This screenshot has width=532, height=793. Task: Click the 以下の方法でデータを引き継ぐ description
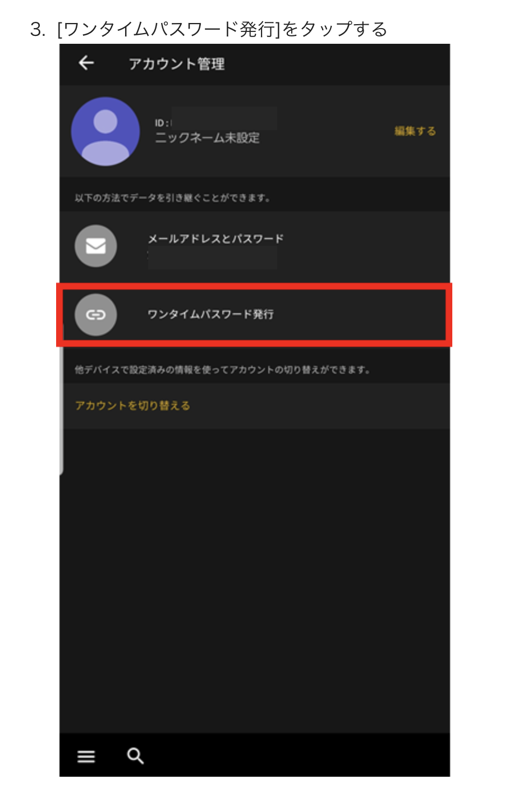(173, 198)
